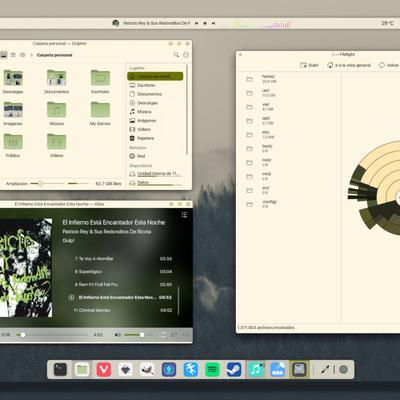Select Vídeos in Dolphin Places sidebar
The height and width of the screenshot is (400, 400).
[x=155, y=129]
